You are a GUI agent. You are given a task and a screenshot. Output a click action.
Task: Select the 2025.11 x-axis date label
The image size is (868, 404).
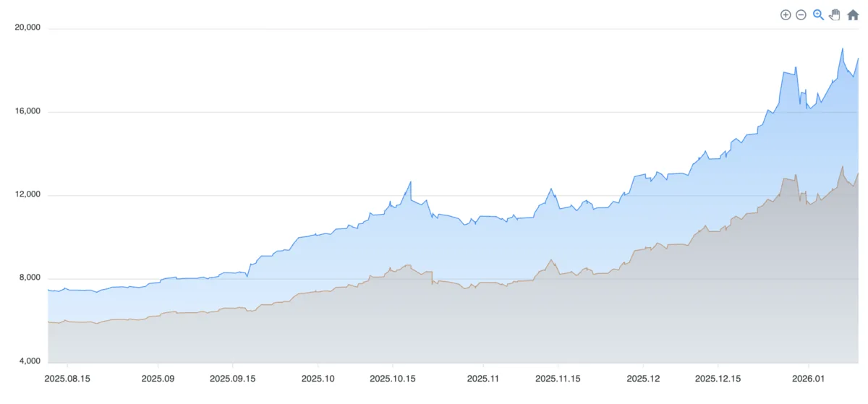[x=483, y=378]
